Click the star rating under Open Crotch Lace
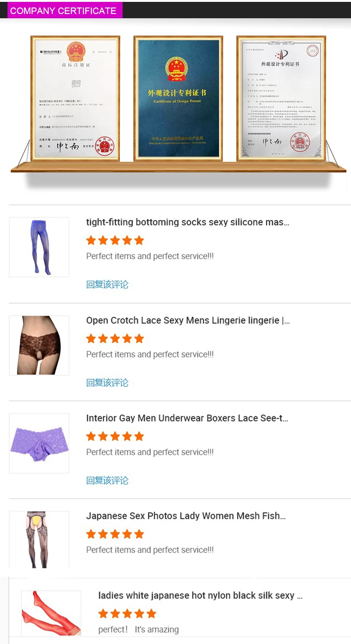The width and height of the screenshot is (351, 644). click(115, 339)
